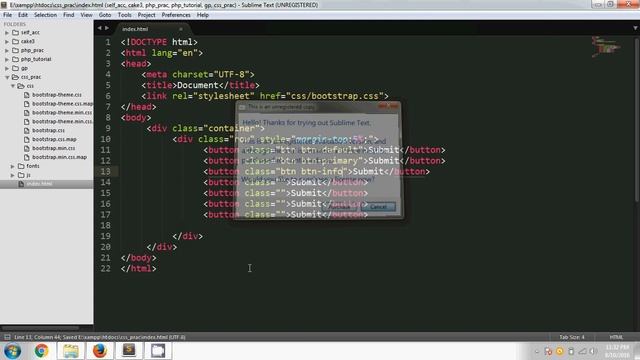The height and width of the screenshot is (360, 640).
Task: Open the Edit menu
Action: tap(23, 15)
